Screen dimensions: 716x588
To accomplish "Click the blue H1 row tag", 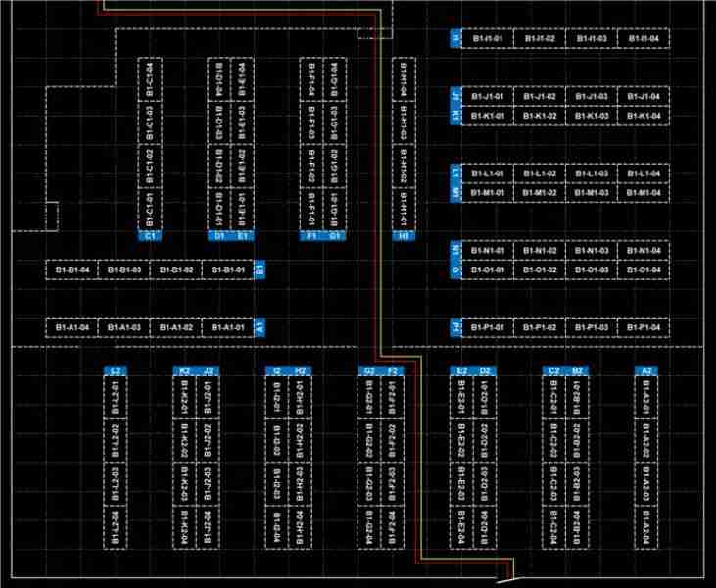I will pos(404,236).
